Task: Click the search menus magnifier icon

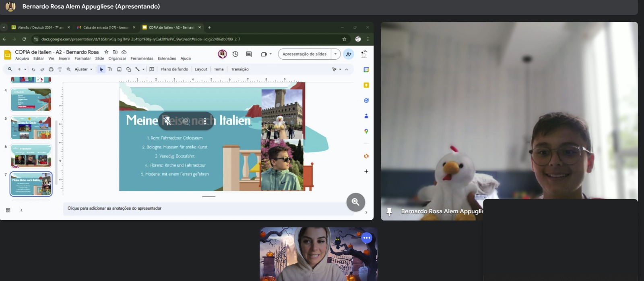Action: coord(10,69)
